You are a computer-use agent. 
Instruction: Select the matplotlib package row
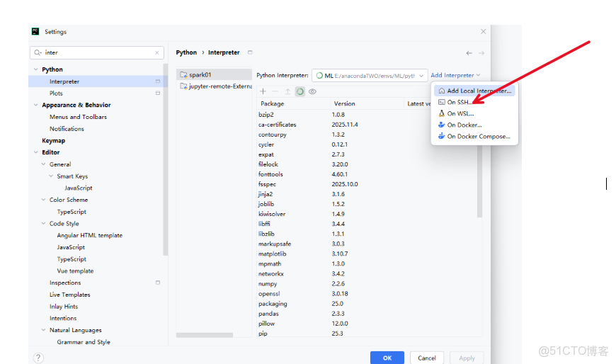[x=367, y=254]
